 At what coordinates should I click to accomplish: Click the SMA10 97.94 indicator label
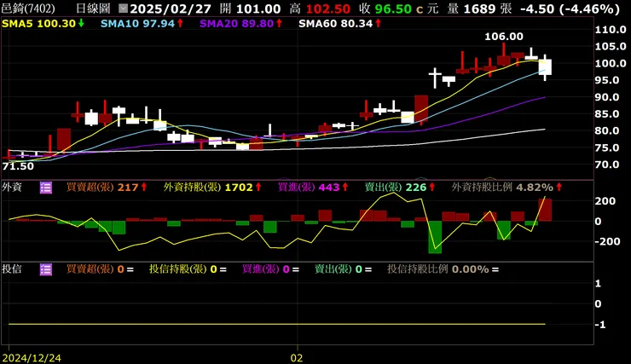click(x=142, y=24)
